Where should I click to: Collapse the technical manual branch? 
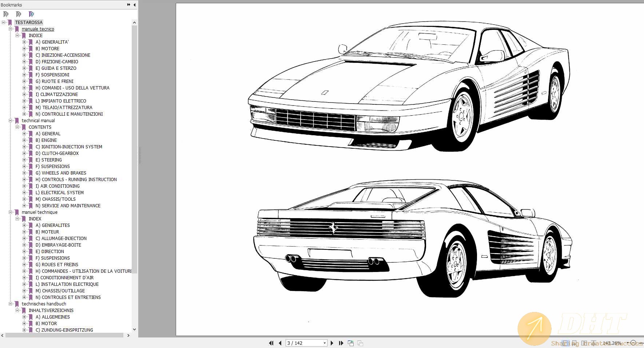pyautogui.click(x=11, y=120)
